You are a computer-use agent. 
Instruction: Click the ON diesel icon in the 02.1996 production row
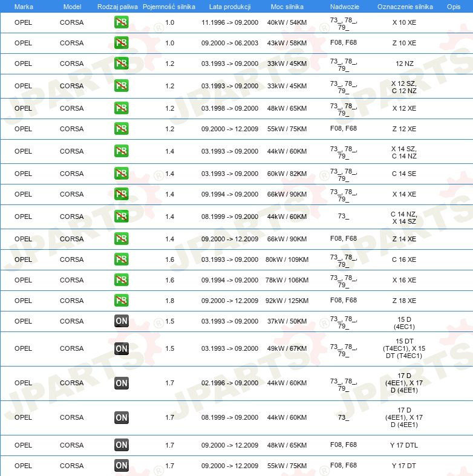[x=121, y=383]
